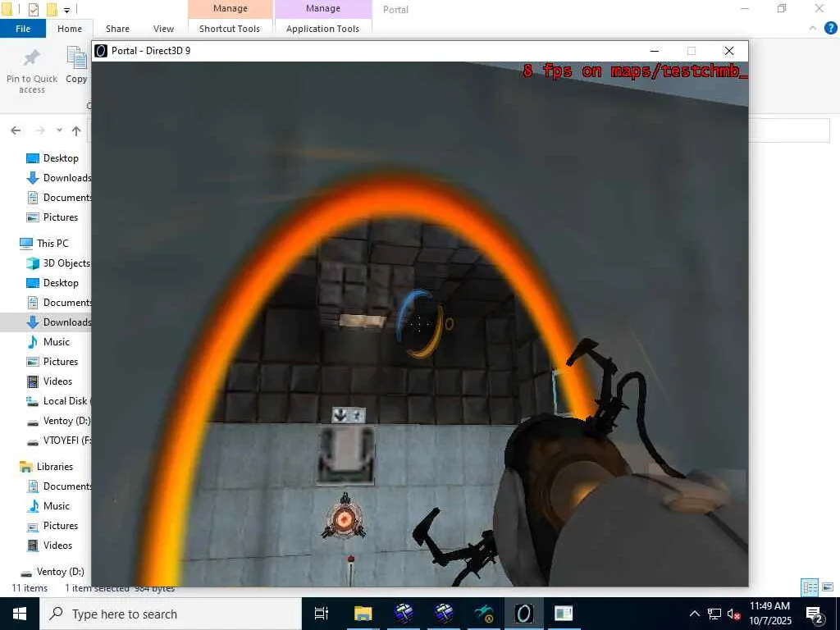Open the Application Tools ribbon tab
The height and width of the screenshot is (630, 840).
(x=322, y=29)
